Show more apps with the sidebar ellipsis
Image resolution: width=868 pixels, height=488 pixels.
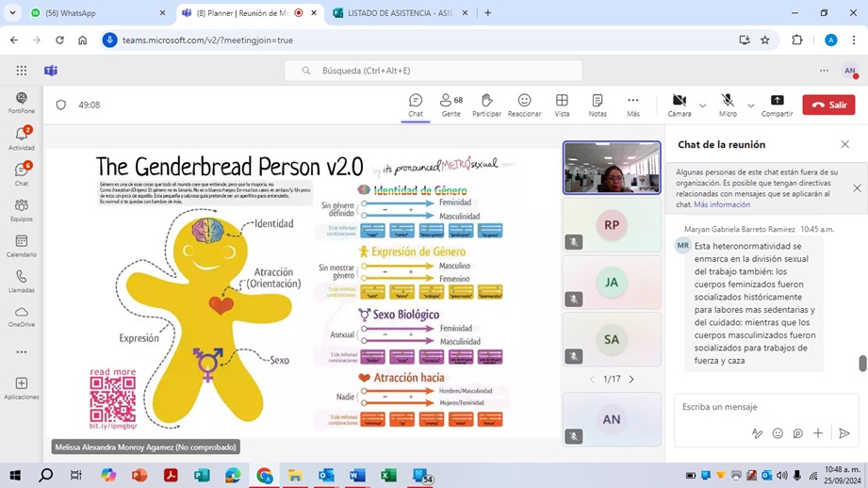click(22, 352)
